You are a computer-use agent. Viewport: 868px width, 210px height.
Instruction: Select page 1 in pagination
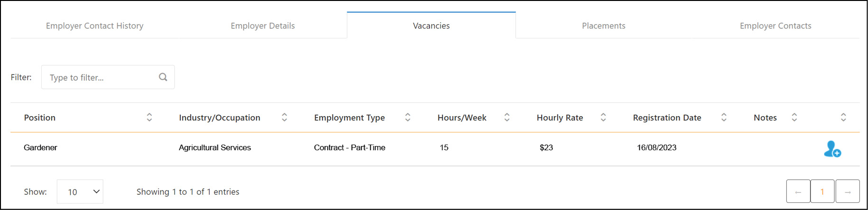click(x=822, y=192)
